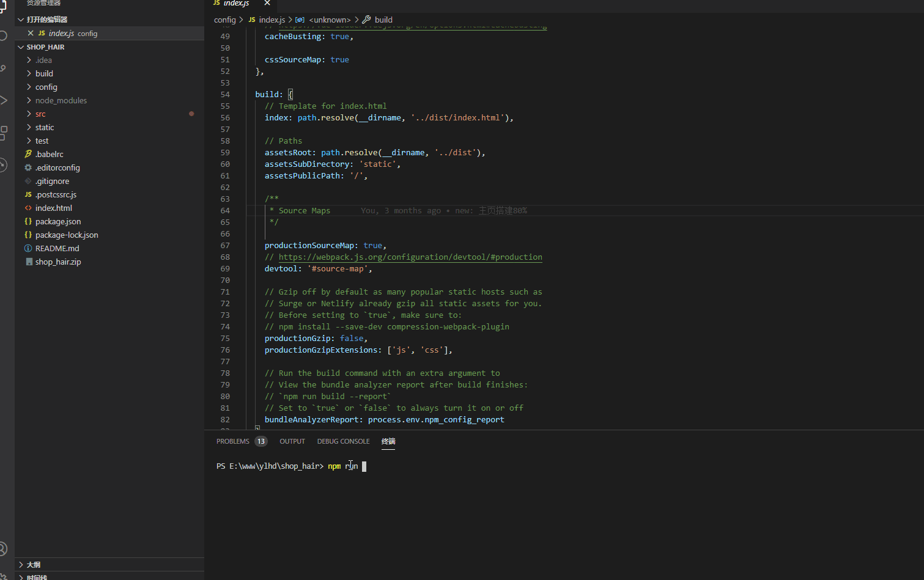Click the braces icon beside package-lock.json
Screen dimensions: 924x580
tap(28, 235)
